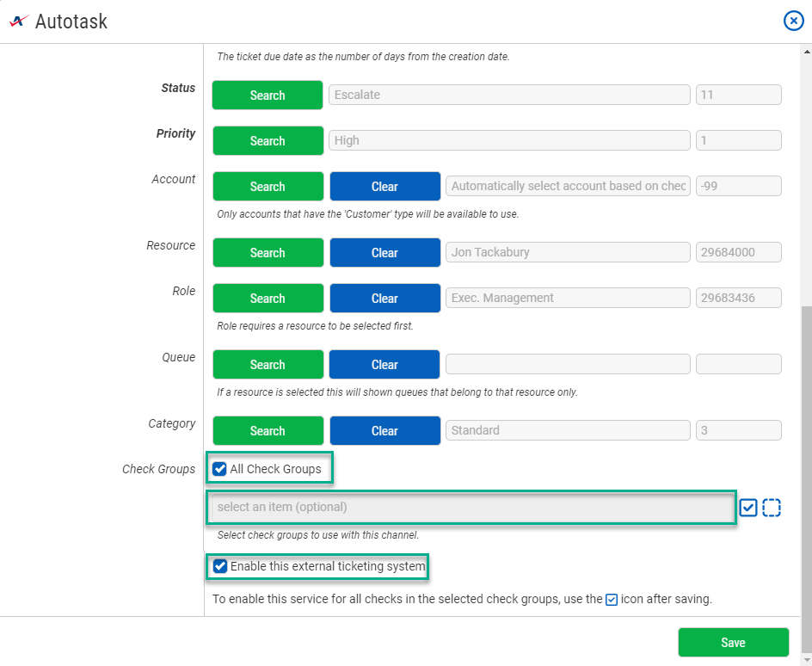Click the dashed deselect-all icon
Image resolution: width=812 pixels, height=666 pixels.
tap(772, 508)
